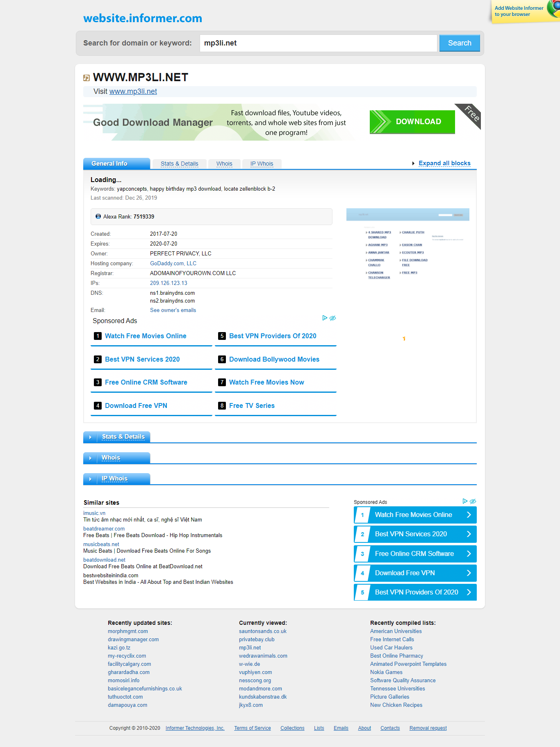Switch to the IP Whois tab

(x=262, y=164)
